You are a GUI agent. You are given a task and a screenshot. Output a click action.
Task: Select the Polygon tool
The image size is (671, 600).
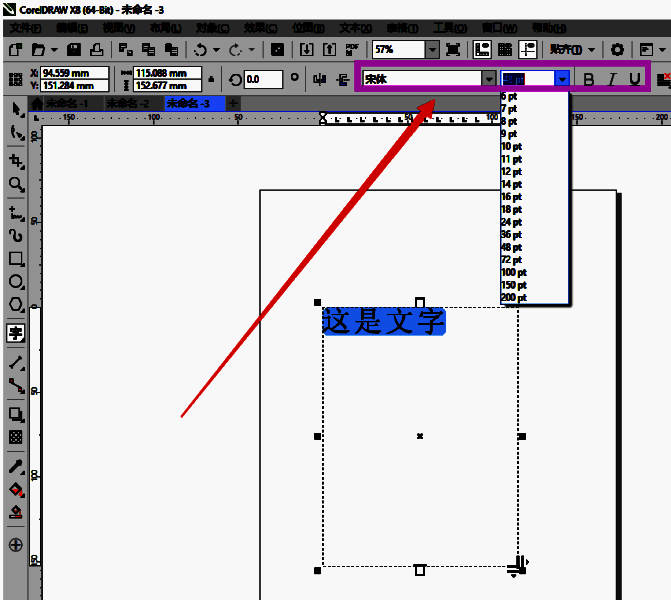(x=16, y=305)
